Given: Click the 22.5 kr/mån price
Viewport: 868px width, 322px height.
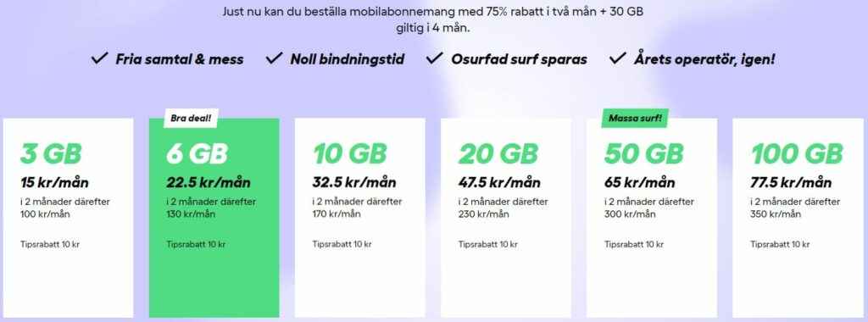Looking at the screenshot, I should pos(209,182).
